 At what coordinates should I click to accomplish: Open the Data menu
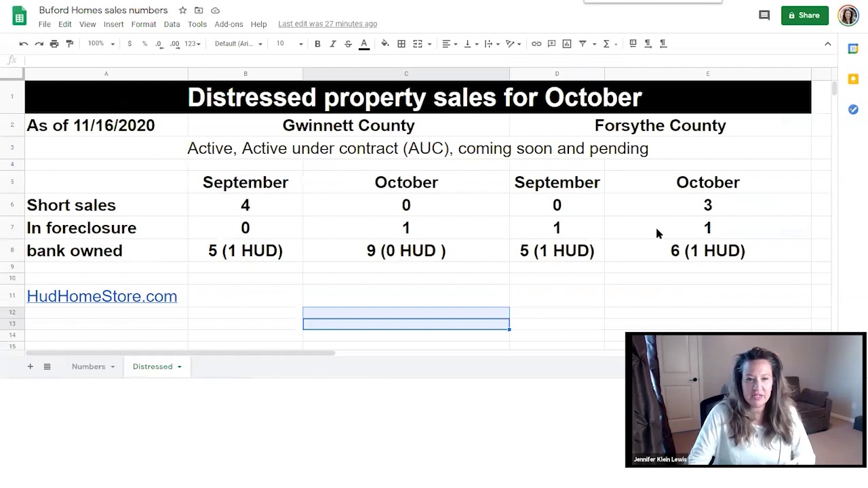point(172,24)
